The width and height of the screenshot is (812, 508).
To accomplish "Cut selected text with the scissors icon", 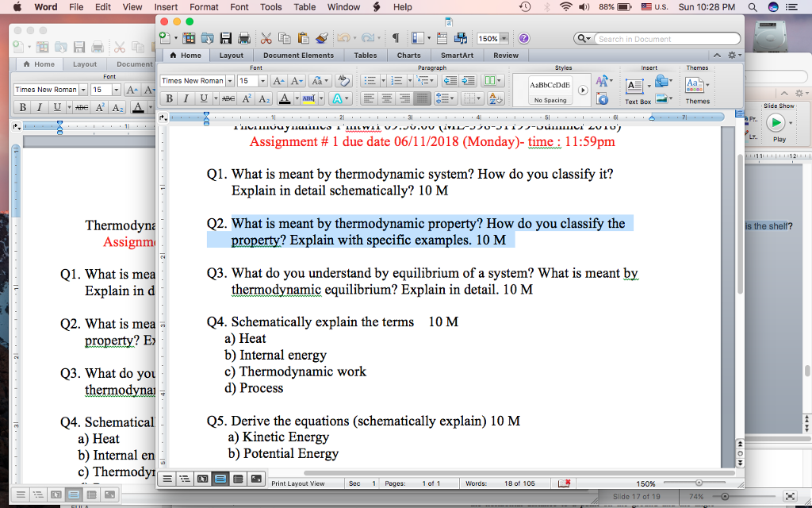I will coord(266,37).
